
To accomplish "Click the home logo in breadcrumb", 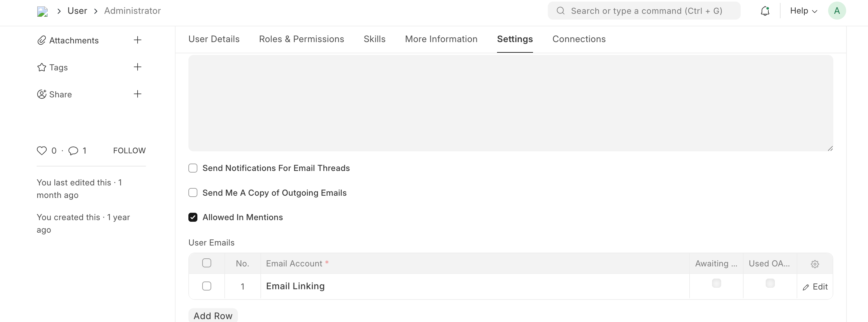I will coord(42,12).
